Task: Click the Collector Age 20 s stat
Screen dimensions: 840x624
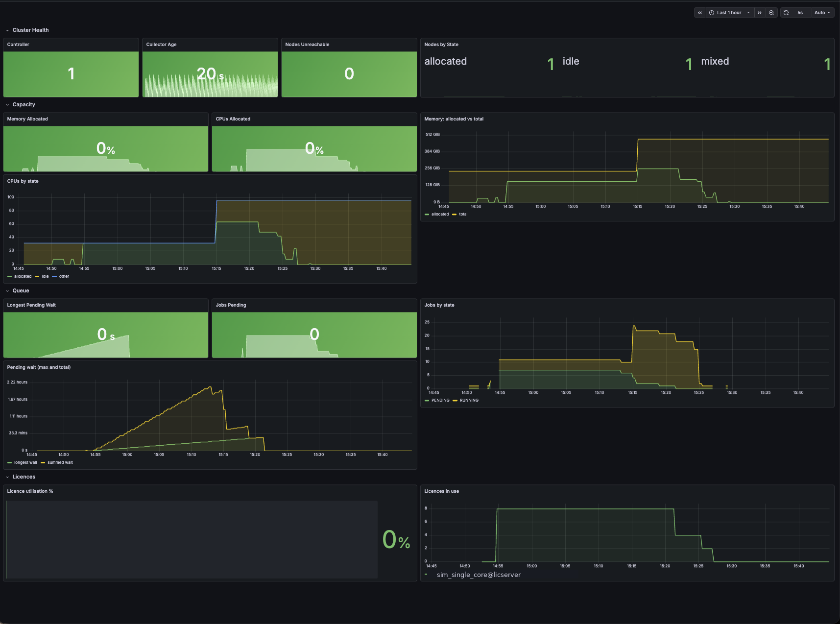Action: pyautogui.click(x=210, y=74)
